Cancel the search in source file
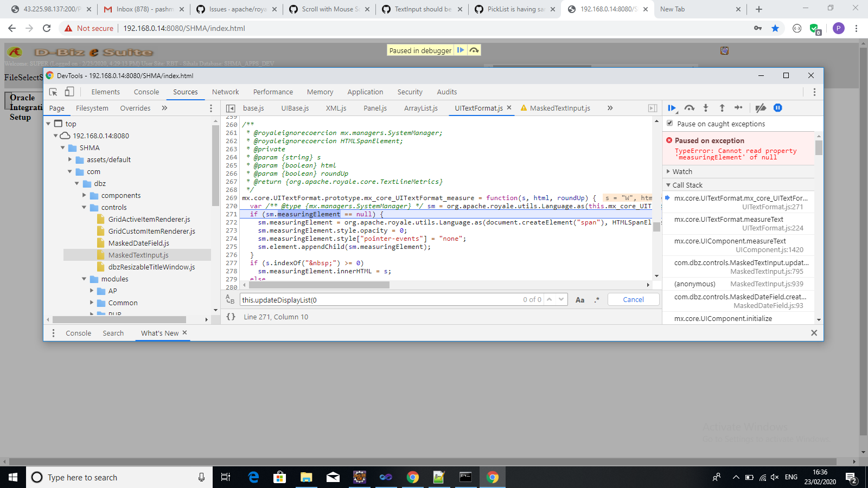 [633, 300]
